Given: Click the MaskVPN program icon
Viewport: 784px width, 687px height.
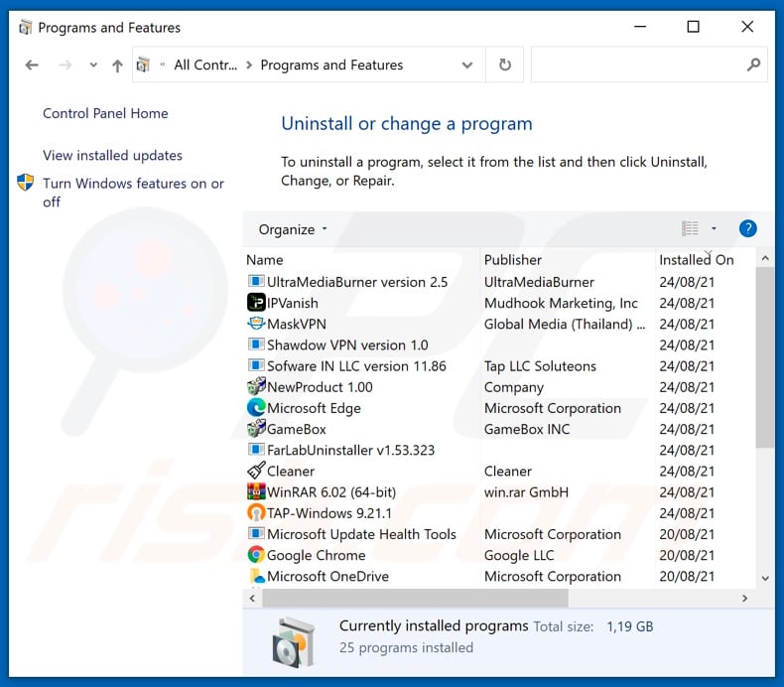Looking at the screenshot, I should coord(256,324).
